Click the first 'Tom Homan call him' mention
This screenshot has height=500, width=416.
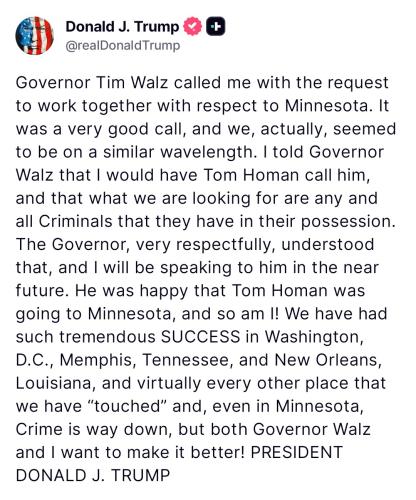tap(286, 175)
